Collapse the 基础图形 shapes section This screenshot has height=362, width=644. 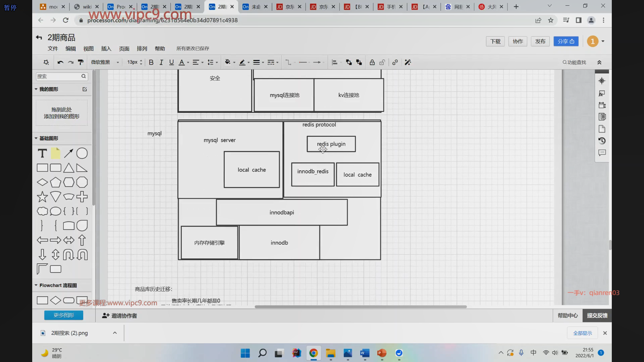pyautogui.click(x=36, y=138)
